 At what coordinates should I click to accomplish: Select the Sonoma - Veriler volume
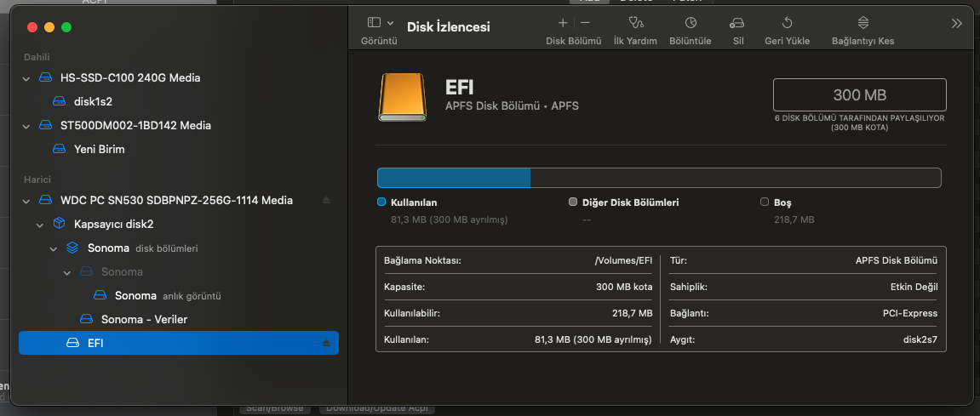click(x=143, y=319)
